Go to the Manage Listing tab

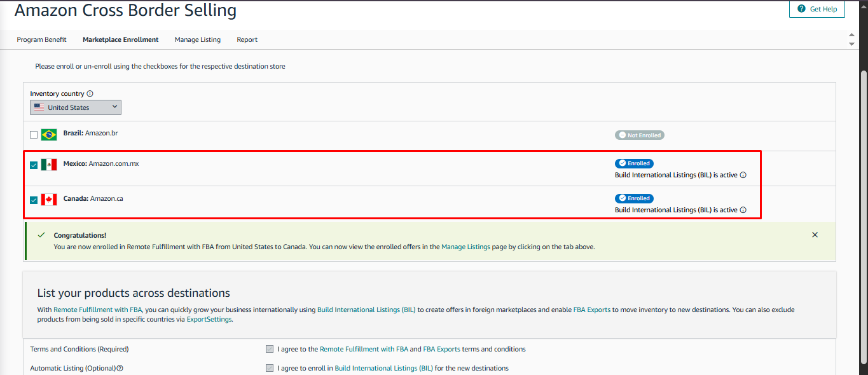198,39
